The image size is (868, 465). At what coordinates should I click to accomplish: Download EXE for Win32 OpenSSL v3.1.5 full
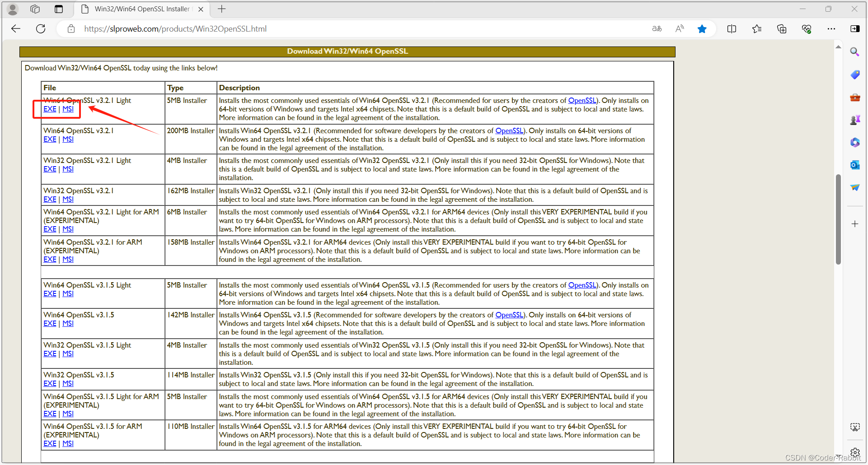[x=50, y=384]
